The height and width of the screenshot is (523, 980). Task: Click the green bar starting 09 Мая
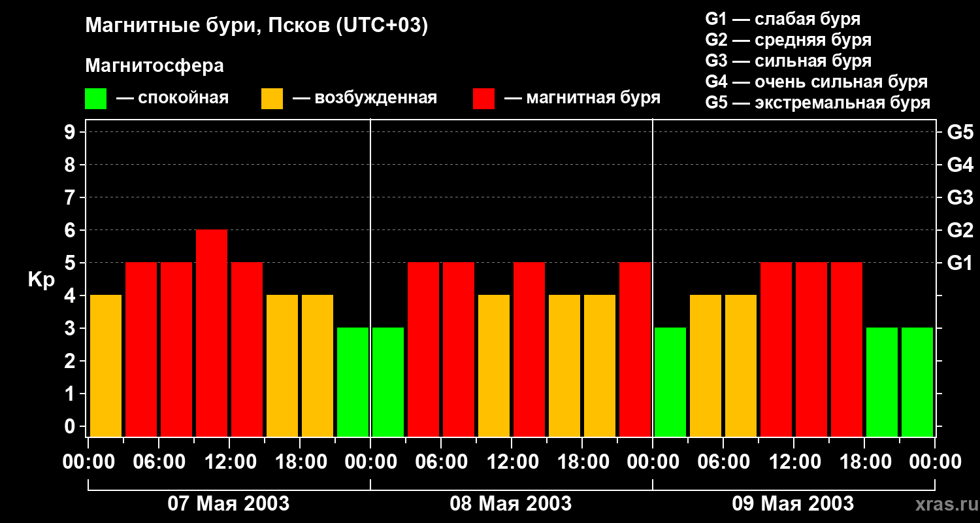(670, 382)
